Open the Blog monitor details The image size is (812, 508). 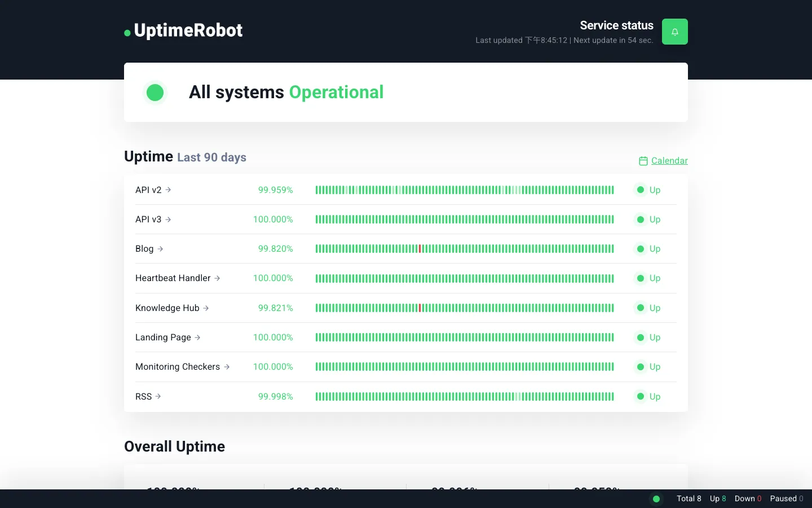pyautogui.click(x=144, y=249)
